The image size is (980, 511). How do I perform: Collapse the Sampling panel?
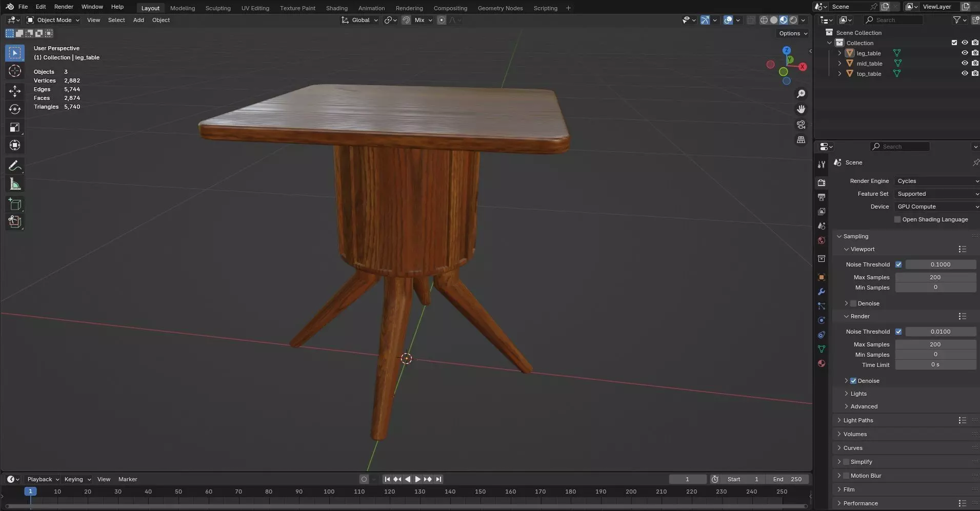(855, 236)
